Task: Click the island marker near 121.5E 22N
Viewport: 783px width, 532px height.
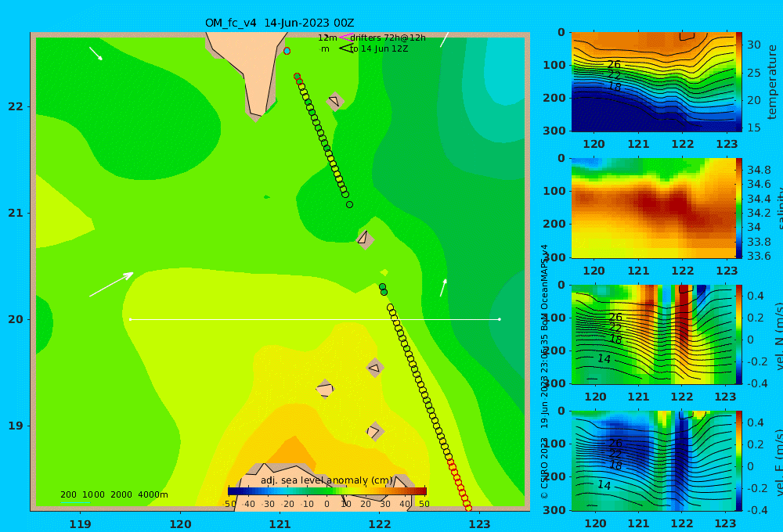Action: 334,102
